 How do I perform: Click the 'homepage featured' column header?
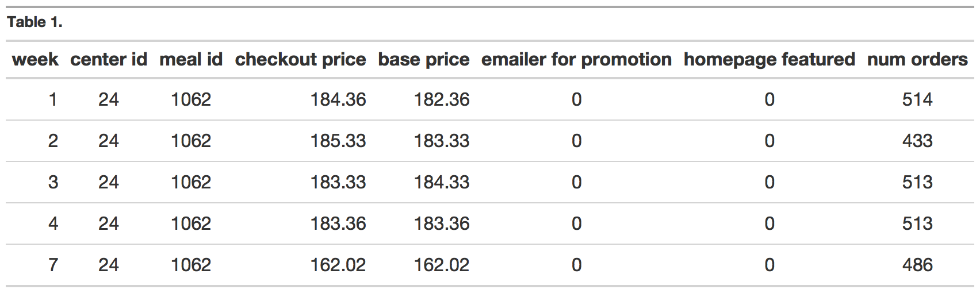769,60
